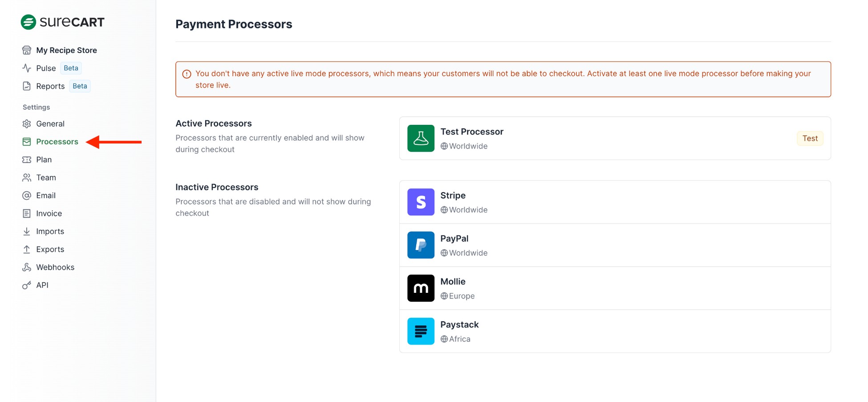Click the Plan ticket icon
The height and width of the screenshot is (402, 868).
pyautogui.click(x=27, y=160)
